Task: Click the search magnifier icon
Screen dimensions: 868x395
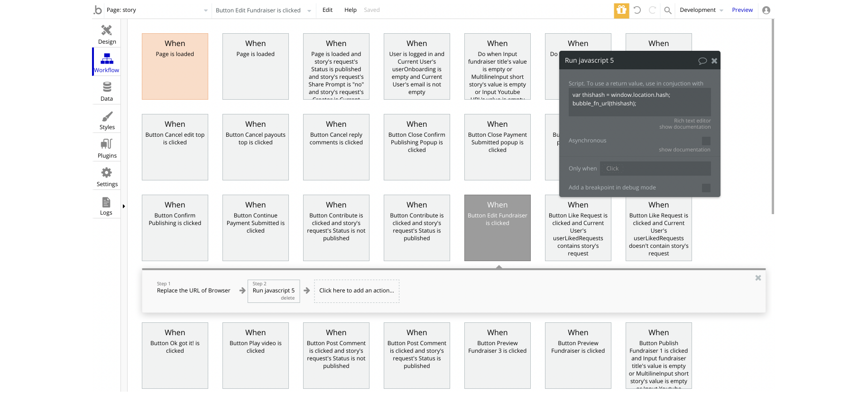Action: pyautogui.click(x=667, y=10)
